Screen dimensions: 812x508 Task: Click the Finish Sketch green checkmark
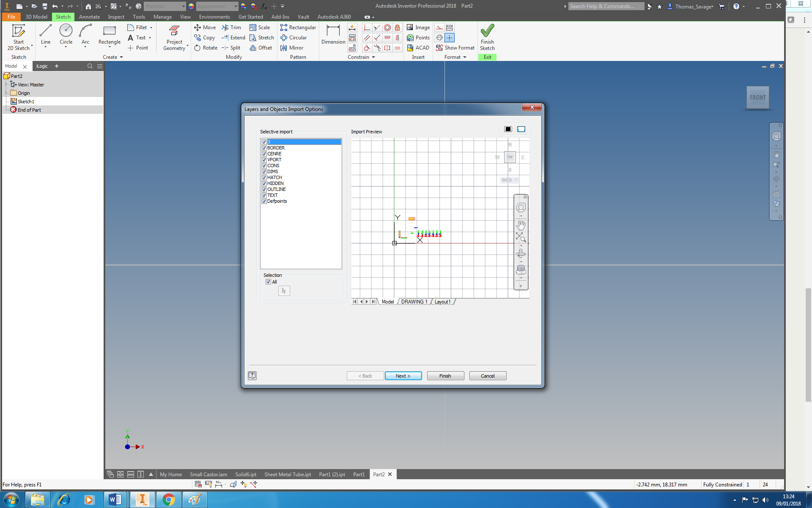[x=487, y=32]
